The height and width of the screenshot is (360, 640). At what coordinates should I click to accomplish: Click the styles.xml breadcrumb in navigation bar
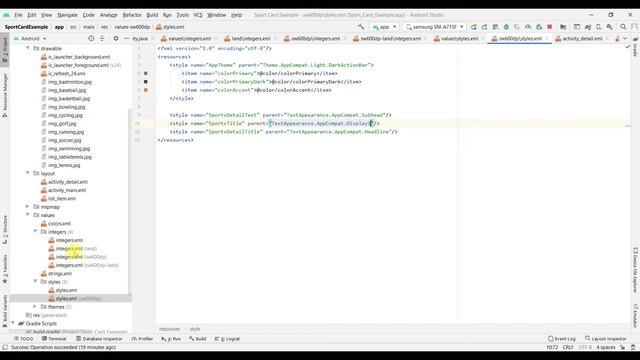170,27
